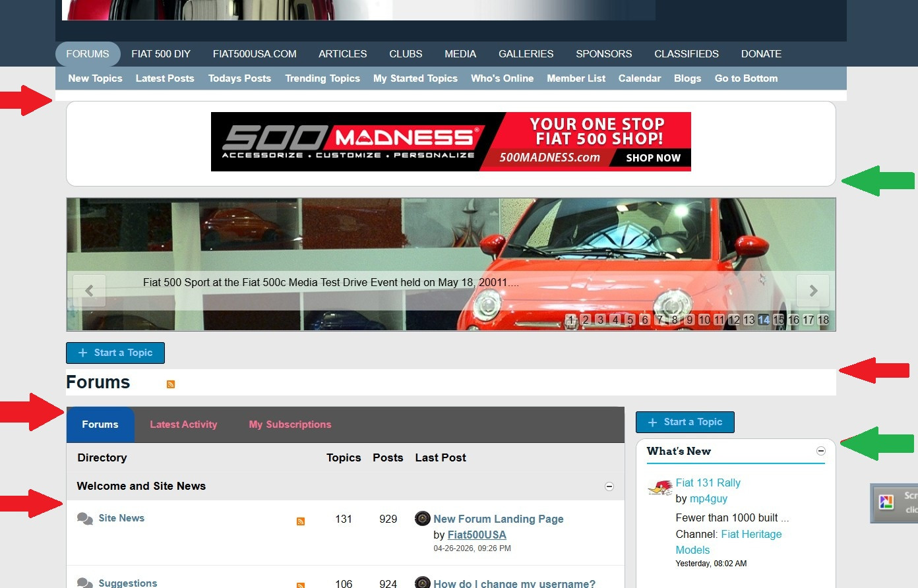Viewport: 918px width, 588px height.
Task: Open the CLUBS navigation item
Action: (406, 54)
